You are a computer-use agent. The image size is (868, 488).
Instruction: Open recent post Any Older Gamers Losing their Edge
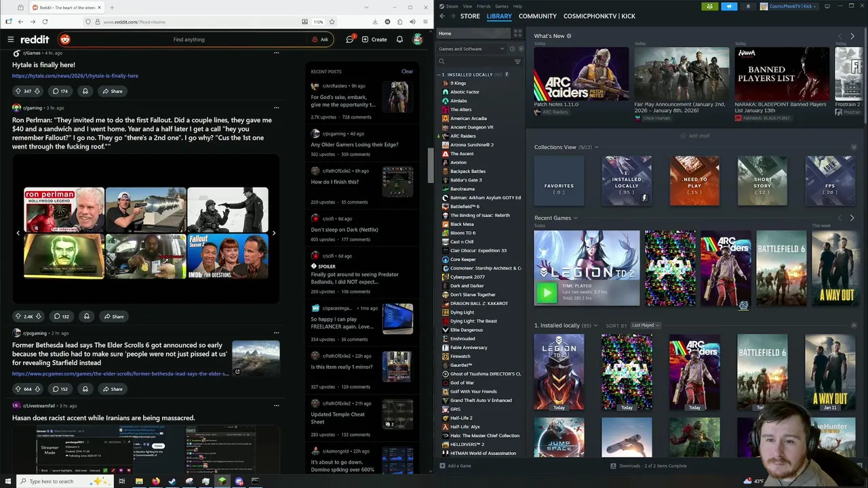pyautogui.click(x=355, y=144)
